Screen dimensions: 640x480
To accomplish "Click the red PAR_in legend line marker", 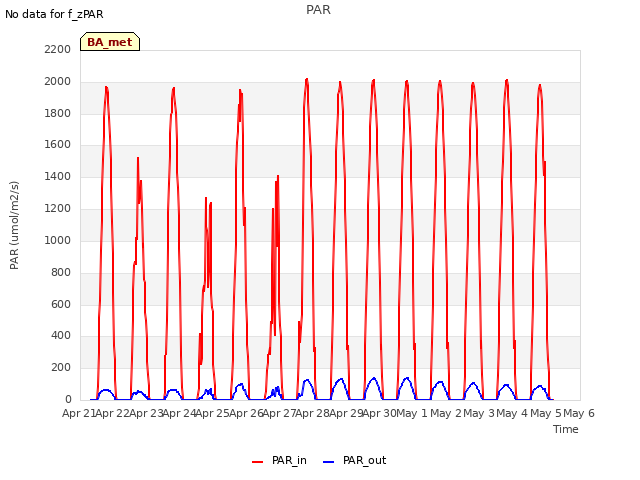I will click(258, 462).
